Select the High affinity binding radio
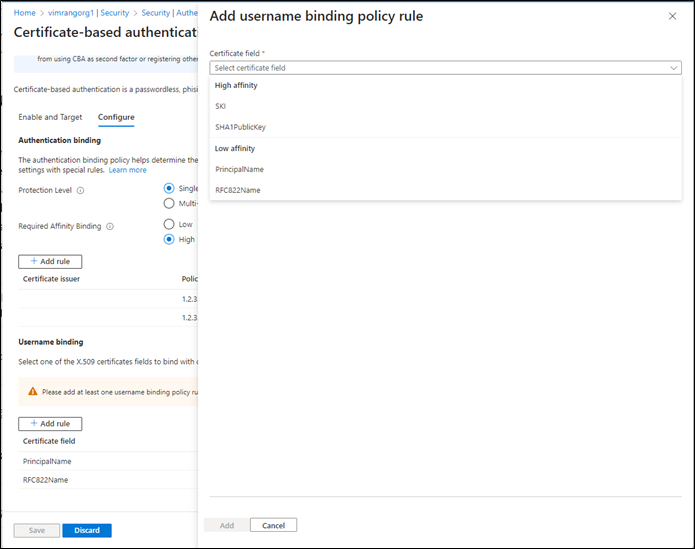The height and width of the screenshot is (549, 695). coord(169,239)
